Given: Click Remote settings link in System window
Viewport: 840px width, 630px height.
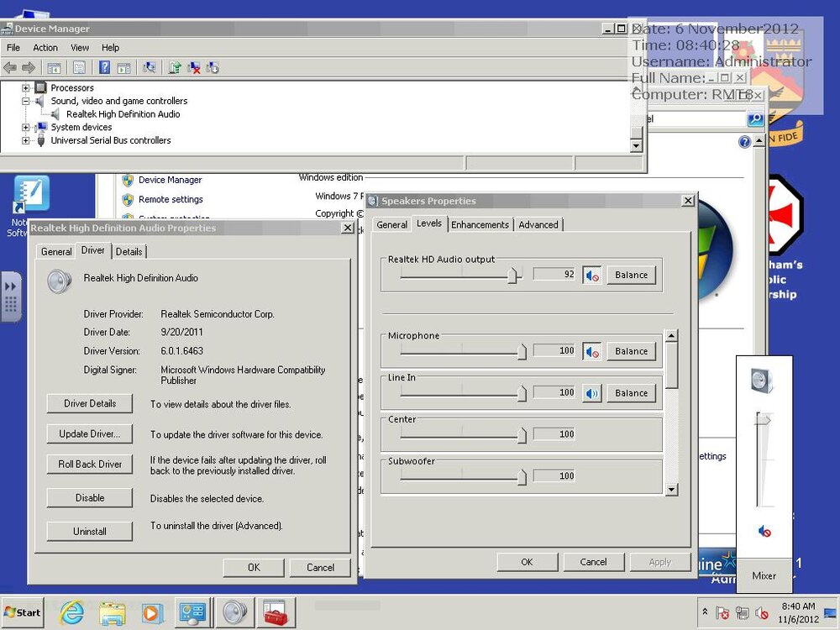Looking at the screenshot, I should click(x=171, y=199).
